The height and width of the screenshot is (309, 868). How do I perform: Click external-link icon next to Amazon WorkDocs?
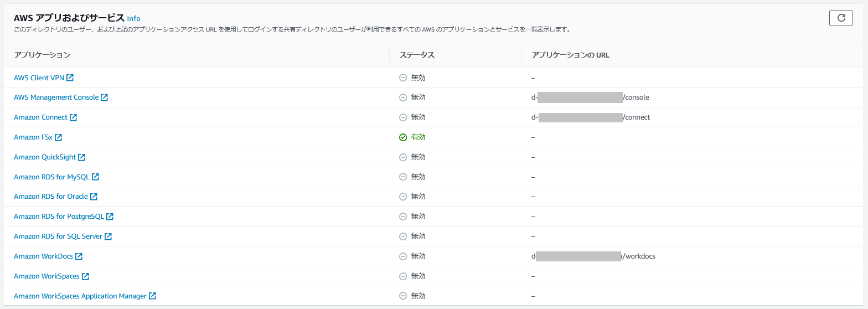[79, 256]
